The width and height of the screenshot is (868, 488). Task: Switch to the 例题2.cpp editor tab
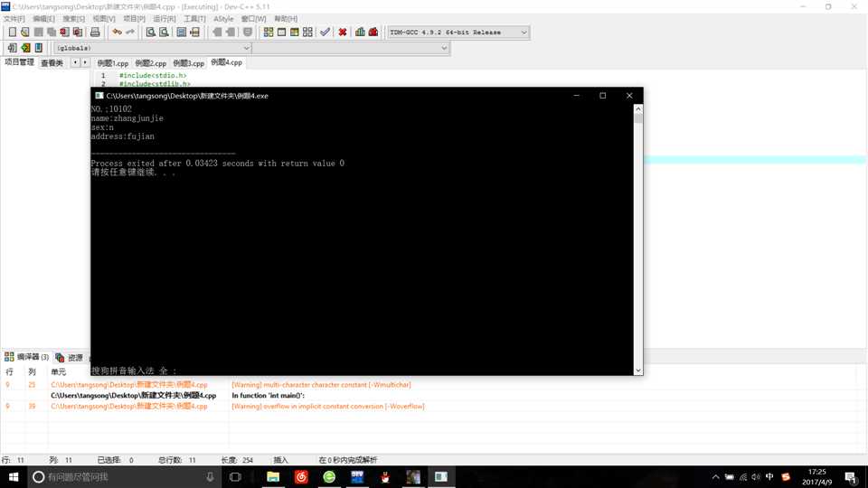151,63
